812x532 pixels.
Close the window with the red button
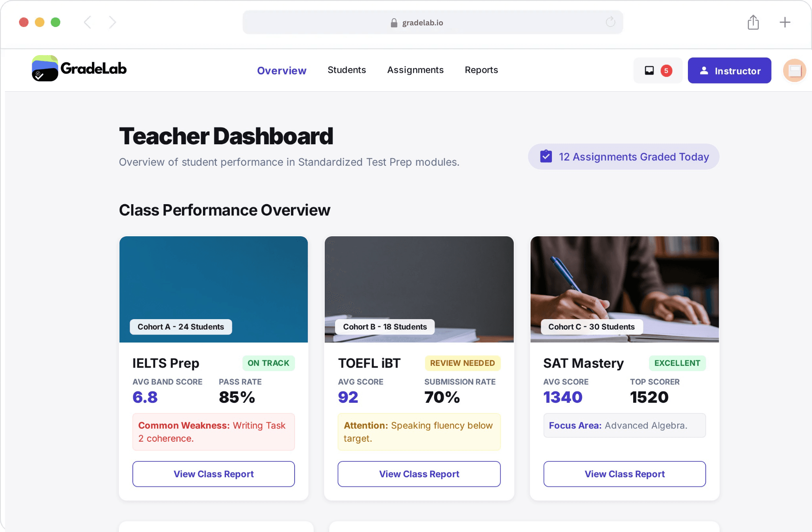24,22
